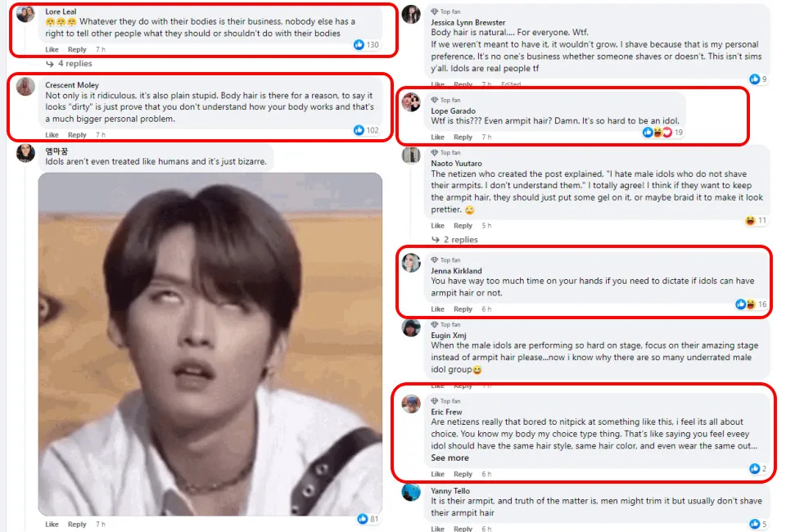The width and height of the screenshot is (786, 532).
Task: Open Lore Leal's profile picture
Action: (25, 14)
